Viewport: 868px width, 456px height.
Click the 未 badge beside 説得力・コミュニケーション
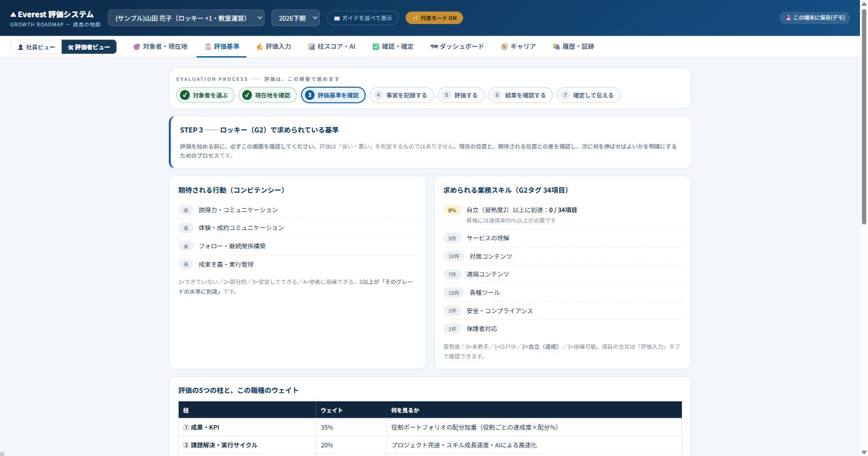click(x=185, y=210)
